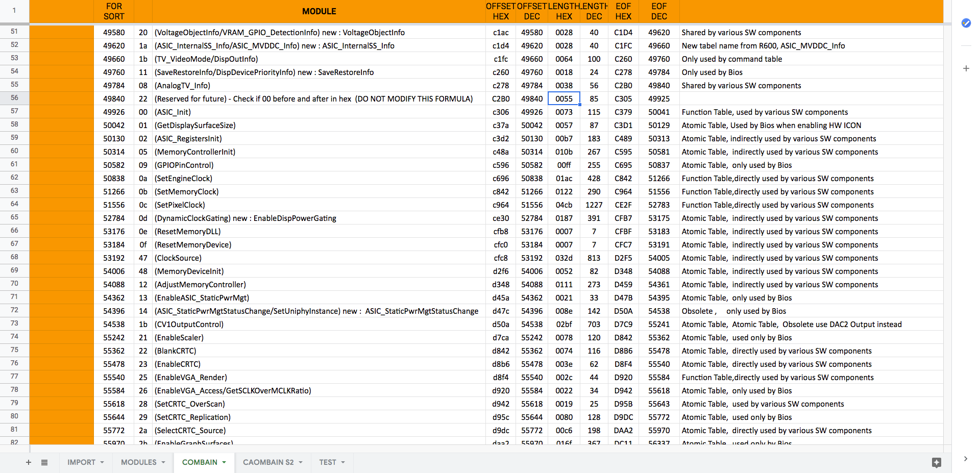
Task: Select the (AnalogTV_Info) module cell
Action: coord(319,85)
